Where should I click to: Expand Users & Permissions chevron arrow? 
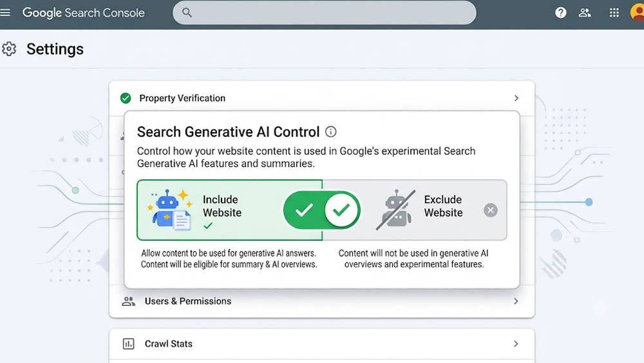click(516, 301)
